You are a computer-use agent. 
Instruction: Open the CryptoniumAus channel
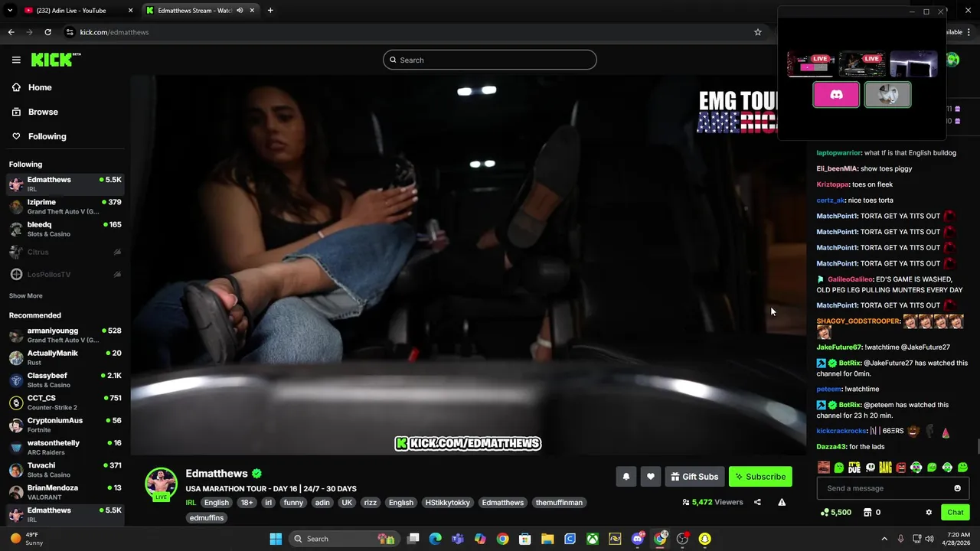click(x=64, y=425)
